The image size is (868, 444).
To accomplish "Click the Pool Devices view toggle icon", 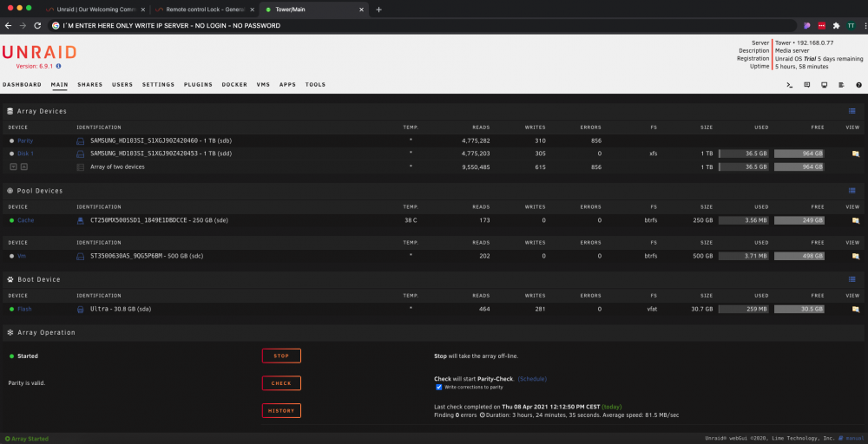I will click(x=852, y=191).
